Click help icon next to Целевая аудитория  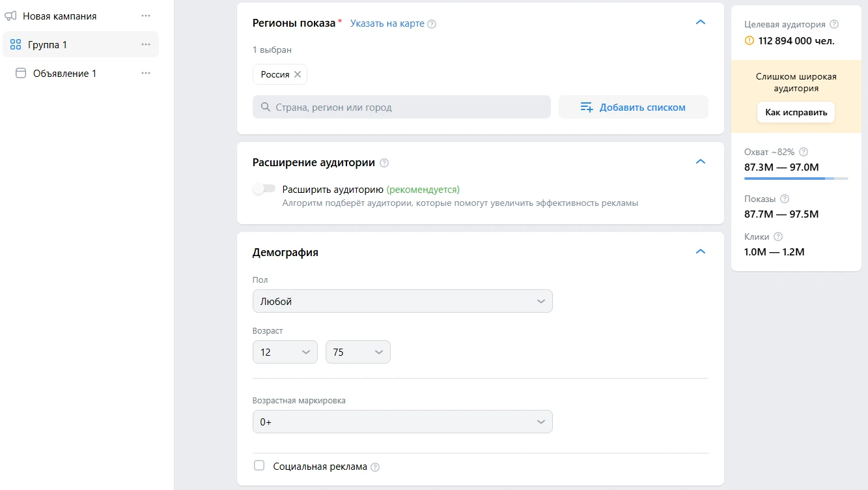[x=834, y=25]
